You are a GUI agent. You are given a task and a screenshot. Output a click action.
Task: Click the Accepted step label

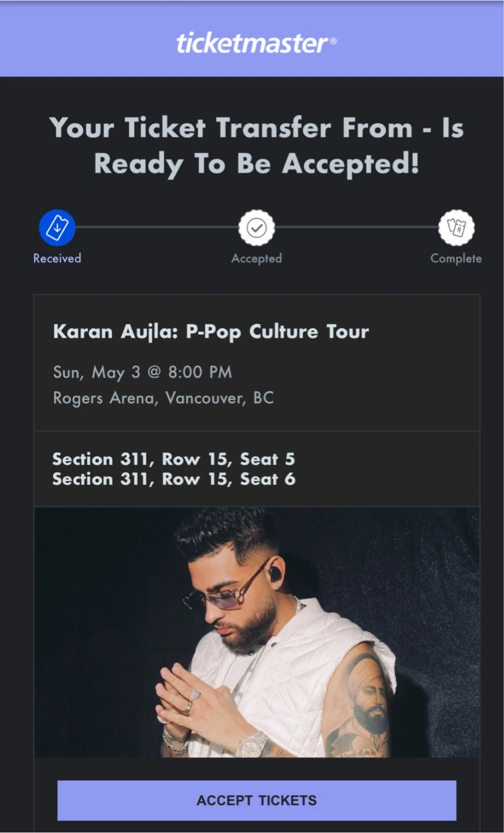point(257,259)
